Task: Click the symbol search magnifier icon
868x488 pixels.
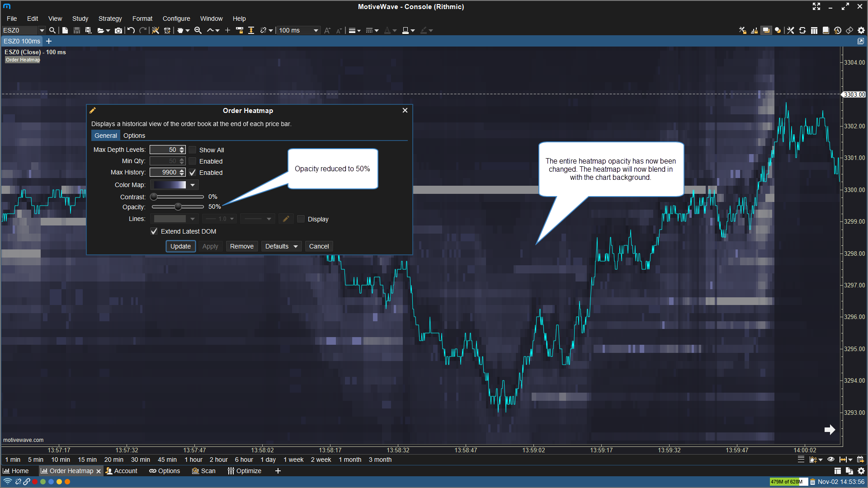Action: click(52, 30)
